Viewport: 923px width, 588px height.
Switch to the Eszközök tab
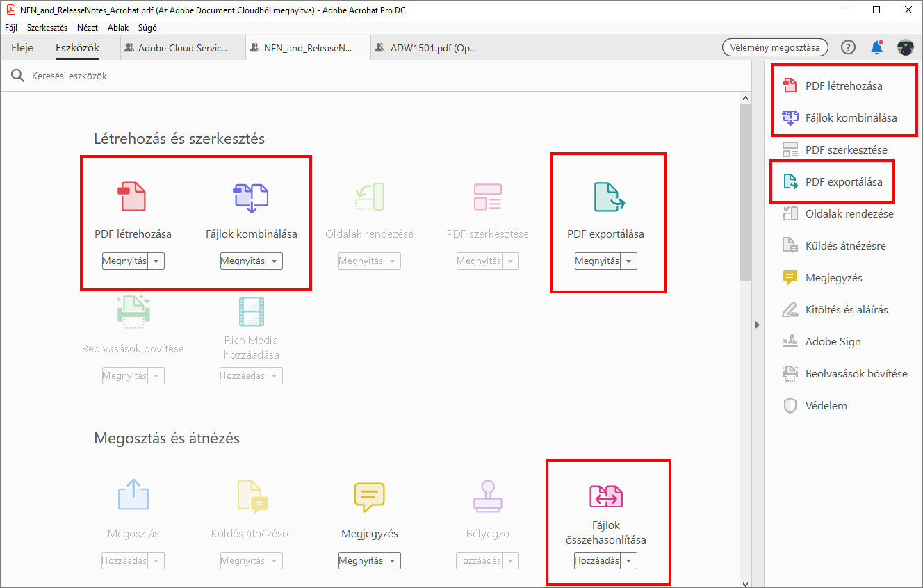coord(78,48)
